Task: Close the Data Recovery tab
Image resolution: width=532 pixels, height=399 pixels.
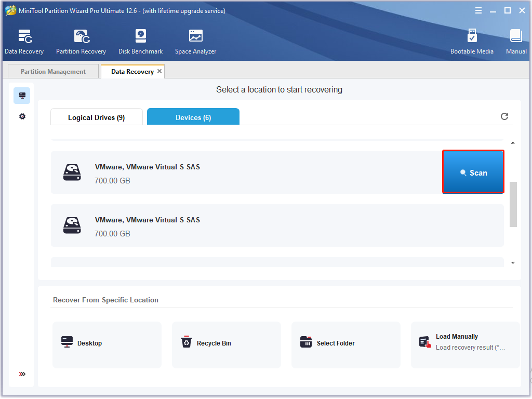Action: click(159, 71)
